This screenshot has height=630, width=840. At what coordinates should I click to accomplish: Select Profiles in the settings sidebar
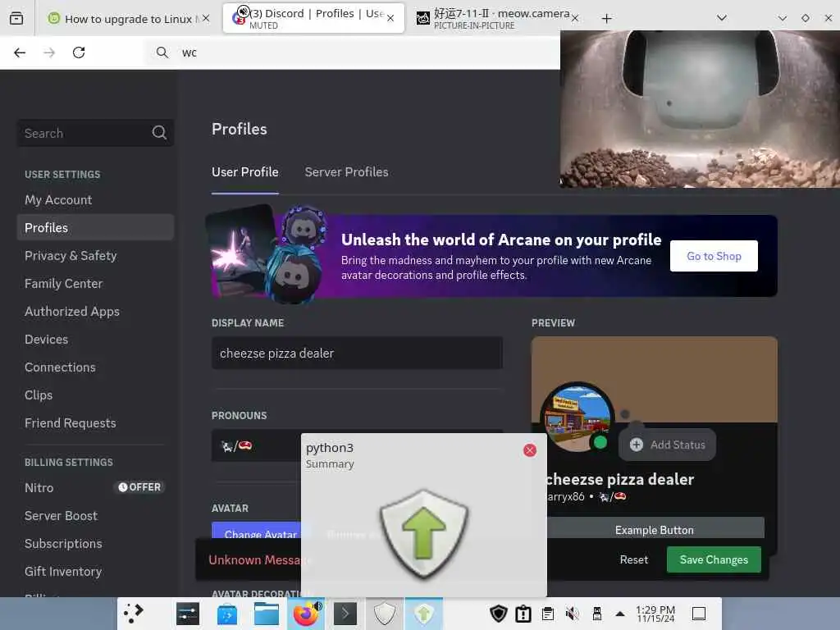[x=95, y=228]
